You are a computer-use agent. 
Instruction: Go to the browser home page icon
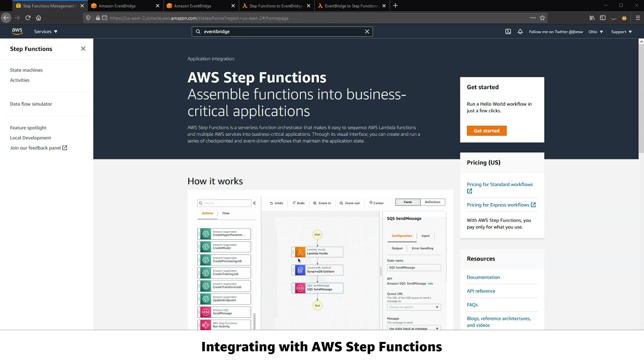[38, 18]
